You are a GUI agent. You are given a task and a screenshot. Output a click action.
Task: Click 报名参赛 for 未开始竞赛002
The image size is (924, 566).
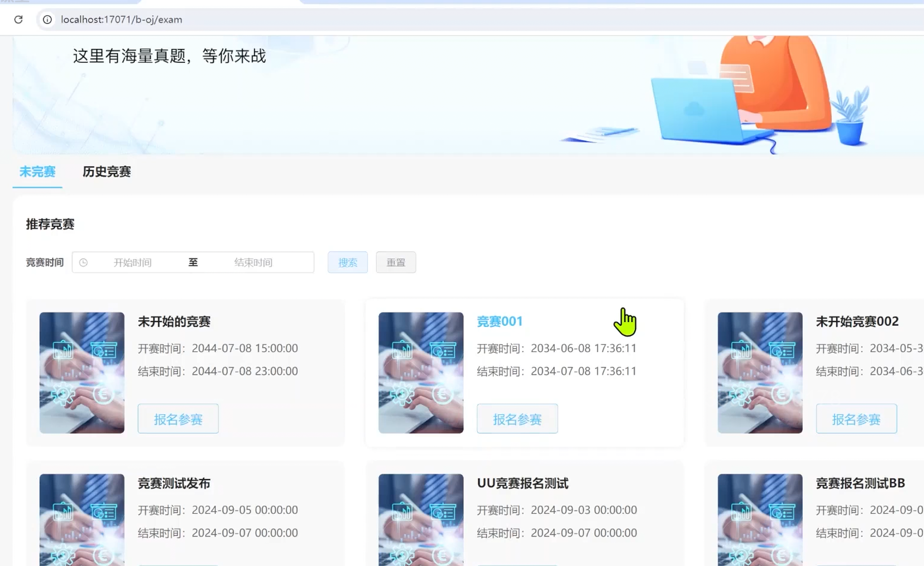click(856, 419)
